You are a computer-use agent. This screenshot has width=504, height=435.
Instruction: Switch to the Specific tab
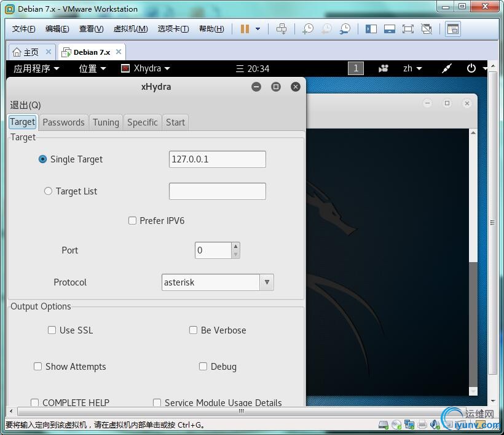click(143, 122)
